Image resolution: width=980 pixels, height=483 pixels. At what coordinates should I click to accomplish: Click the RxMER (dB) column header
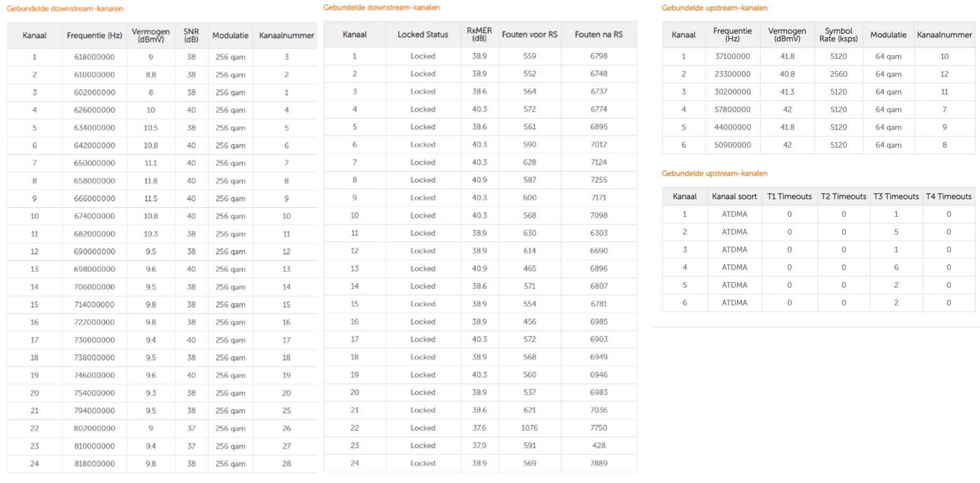pyautogui.click(x=479, y=35)
